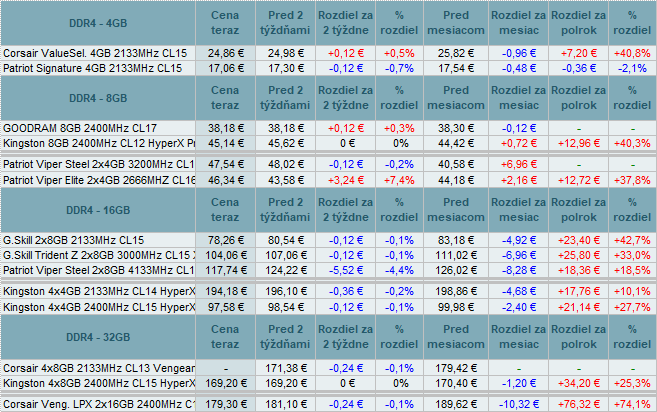Screen dimensions: 657x412
Task: Click Cena teraz header in DDR4 - 4GB section
Action: (x=225, y=23)
